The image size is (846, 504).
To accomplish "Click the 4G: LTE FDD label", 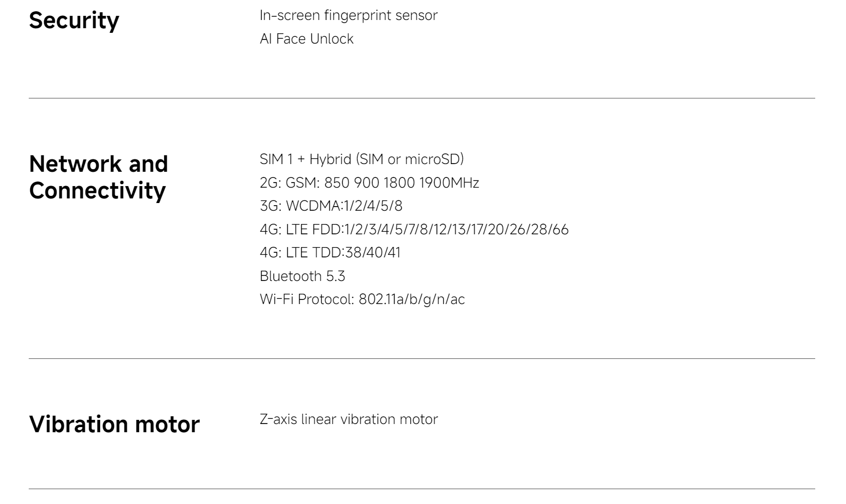I will (x=300, y=230).
